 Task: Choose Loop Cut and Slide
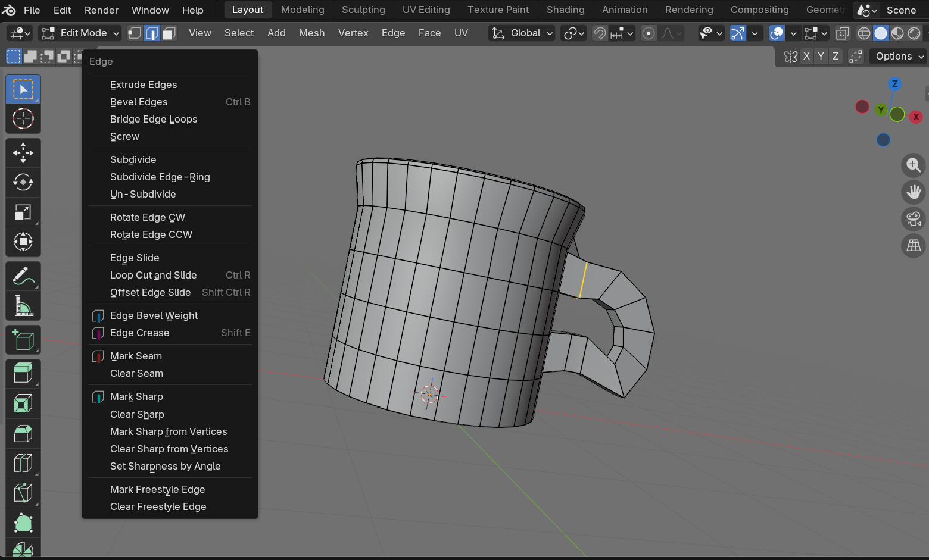[x=170, y=275]
